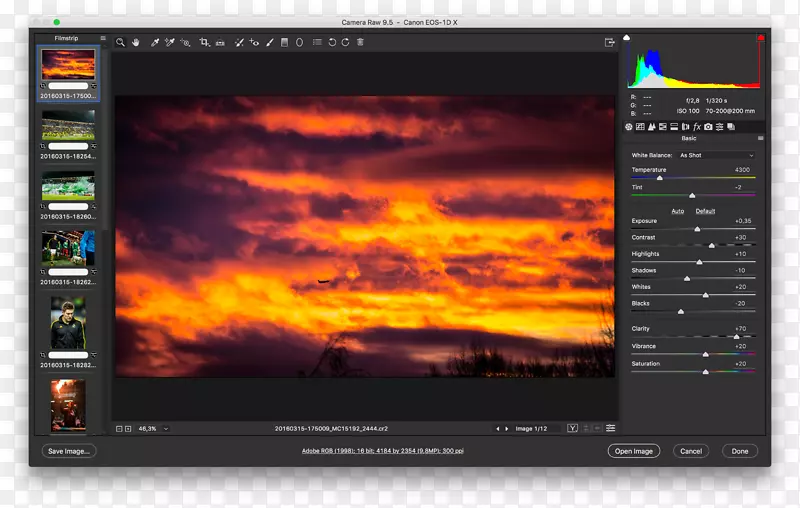This screenshot has height=508, width=800.
Task: Click the Open Image button
Action: pos(634,451)
